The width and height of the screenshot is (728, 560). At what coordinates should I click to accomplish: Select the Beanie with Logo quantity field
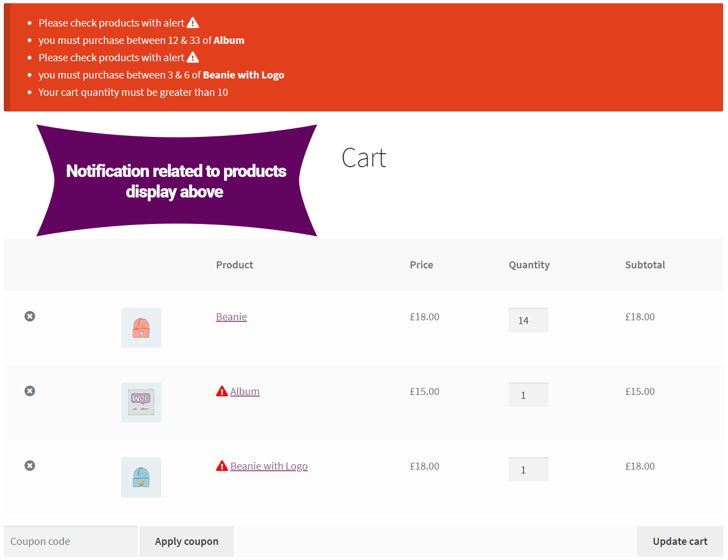[x=528, y=469]
